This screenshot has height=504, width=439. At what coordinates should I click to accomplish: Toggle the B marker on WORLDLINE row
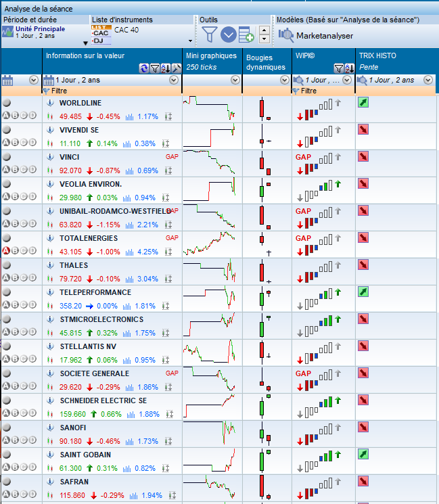point(15,115)
